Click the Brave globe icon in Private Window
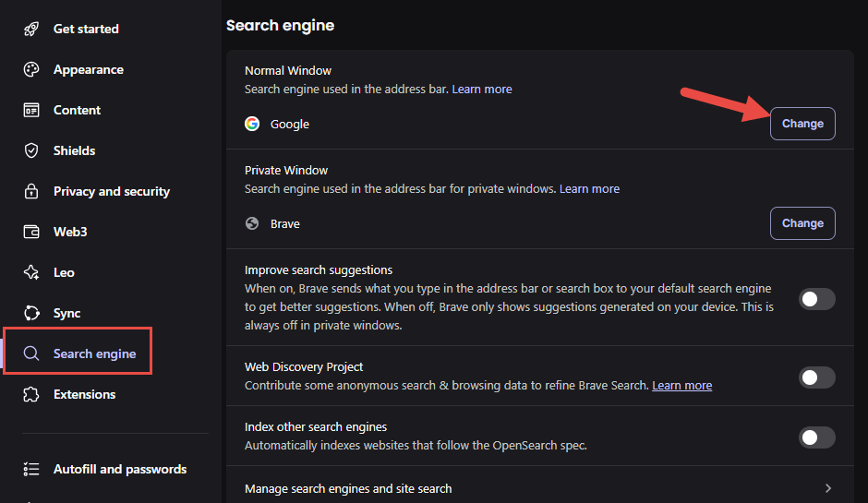 point(252,223)
